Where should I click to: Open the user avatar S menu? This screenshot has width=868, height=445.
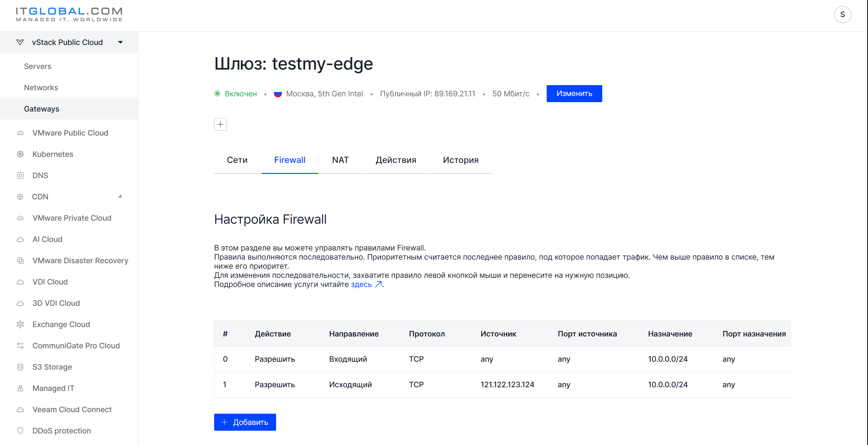pos(842,15)
